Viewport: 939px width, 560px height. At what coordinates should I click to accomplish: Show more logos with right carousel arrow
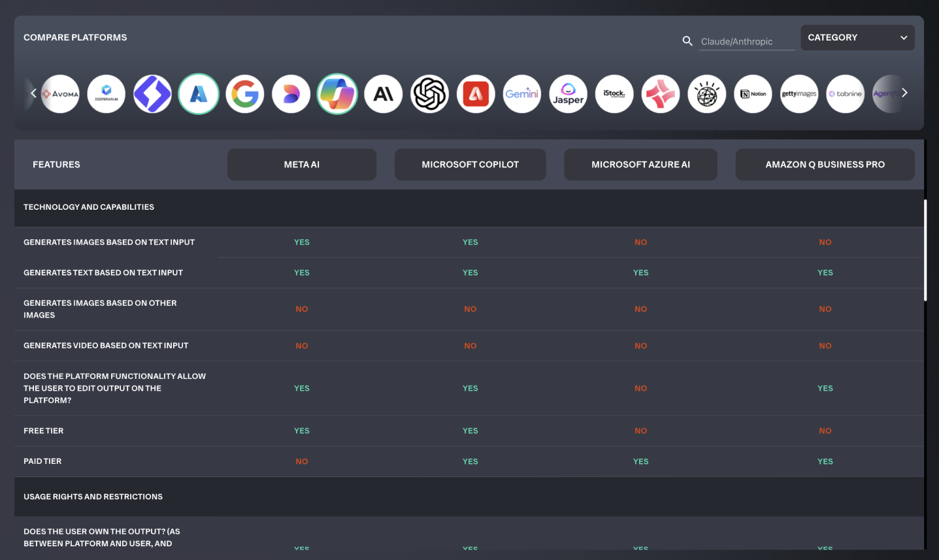click(x=904, y=93)
